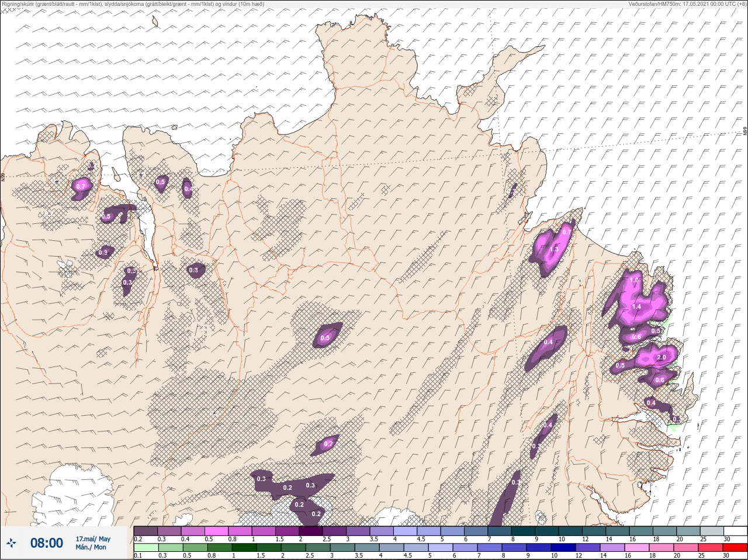
Task: Select the light lavender upper swatch between 4 and 4.5
Action: tap(406, 531)
